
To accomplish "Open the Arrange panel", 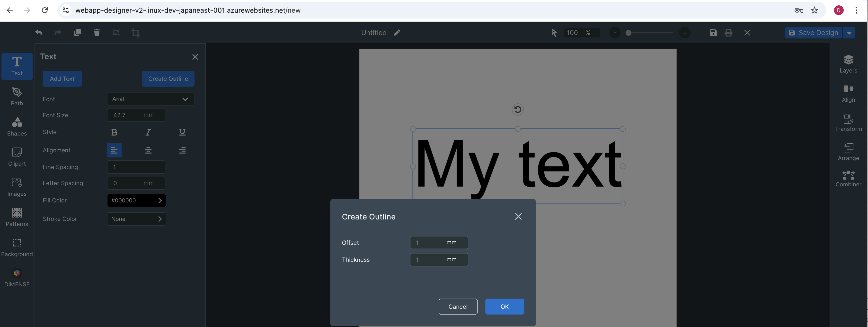I will point(848,152).
